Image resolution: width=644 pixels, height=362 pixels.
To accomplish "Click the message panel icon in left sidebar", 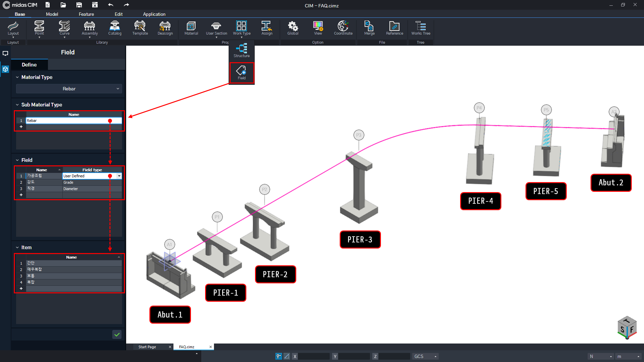I will pos(5,53).
